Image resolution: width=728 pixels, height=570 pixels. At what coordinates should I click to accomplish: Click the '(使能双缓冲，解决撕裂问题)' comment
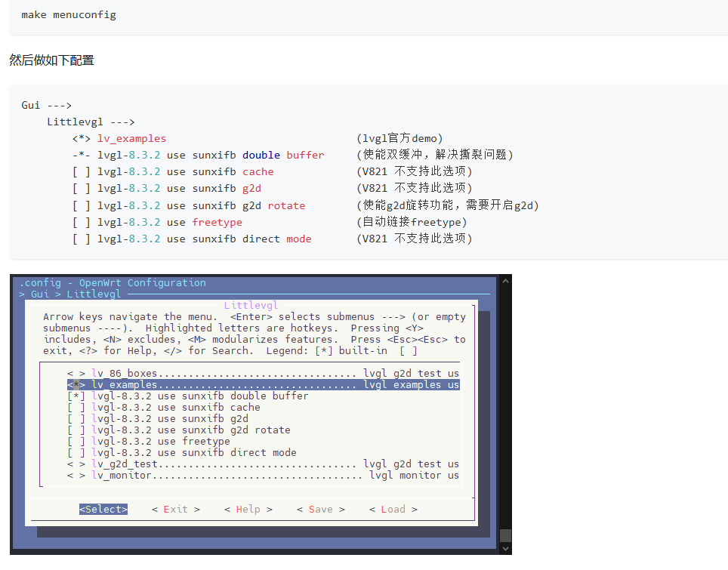435,155
